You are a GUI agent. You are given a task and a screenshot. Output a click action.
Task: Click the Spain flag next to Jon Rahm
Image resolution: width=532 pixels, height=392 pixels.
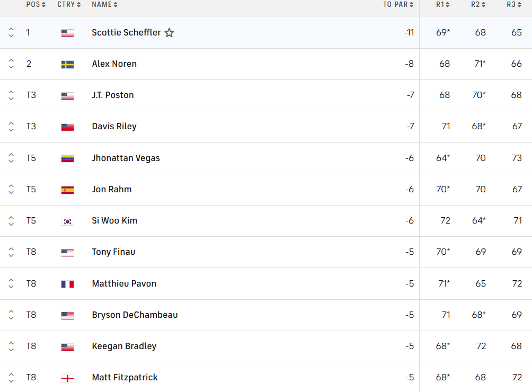pyautogui.click(x=67, y=189)
